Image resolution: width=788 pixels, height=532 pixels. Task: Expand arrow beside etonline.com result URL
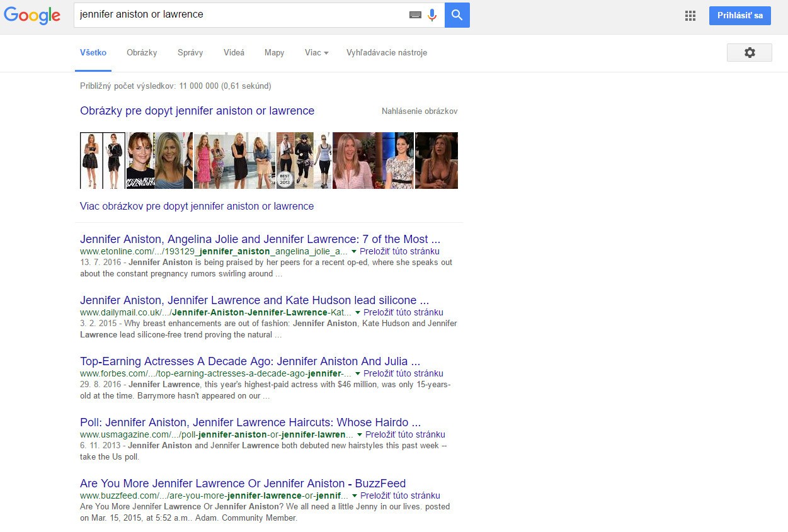click(354, 251)
